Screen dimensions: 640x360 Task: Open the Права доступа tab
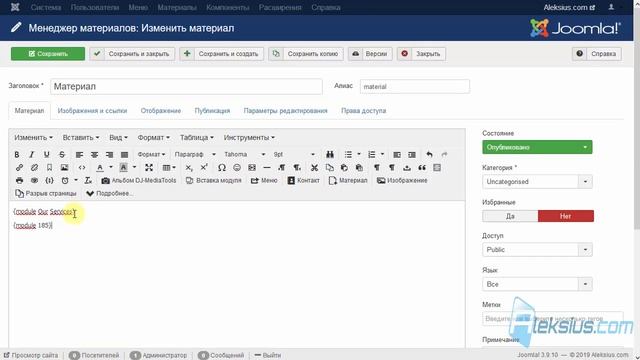click(x=364, y=111)
